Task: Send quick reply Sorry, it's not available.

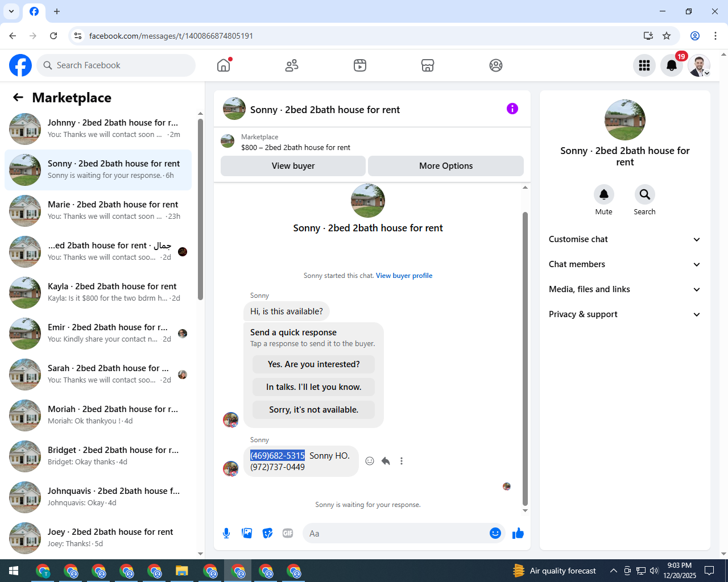Action: point(314,410)
